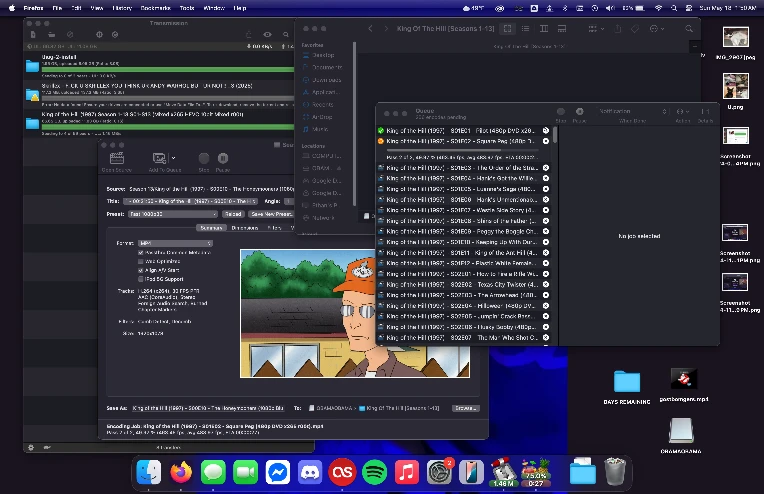Open the History menu in the menu bar
764x494 pixels.
tap(122, 8)
